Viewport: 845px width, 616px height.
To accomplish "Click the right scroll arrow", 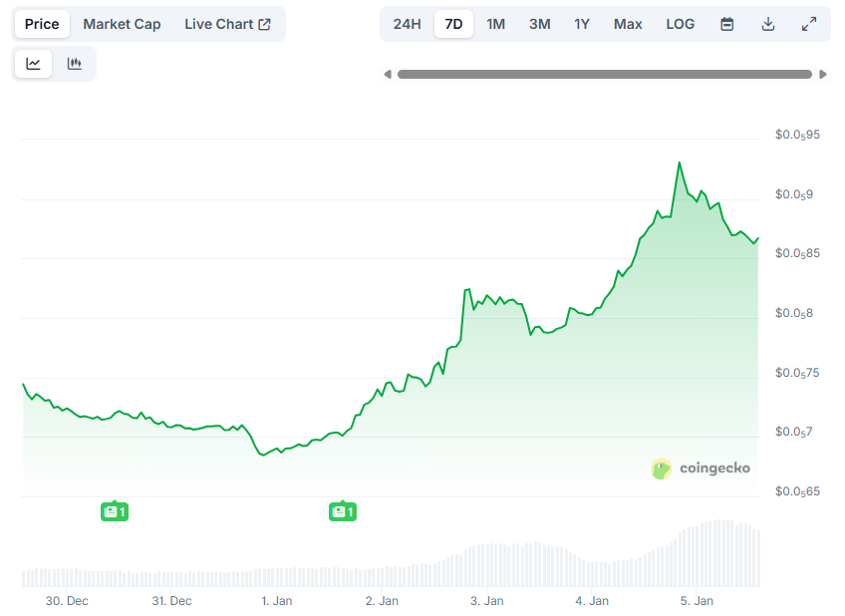I will point(824,73).
